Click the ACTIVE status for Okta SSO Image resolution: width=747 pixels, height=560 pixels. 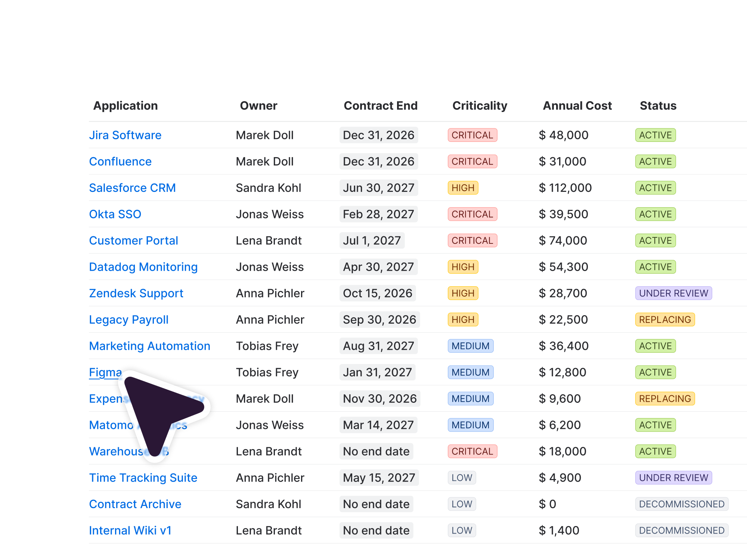coord(655,214)
